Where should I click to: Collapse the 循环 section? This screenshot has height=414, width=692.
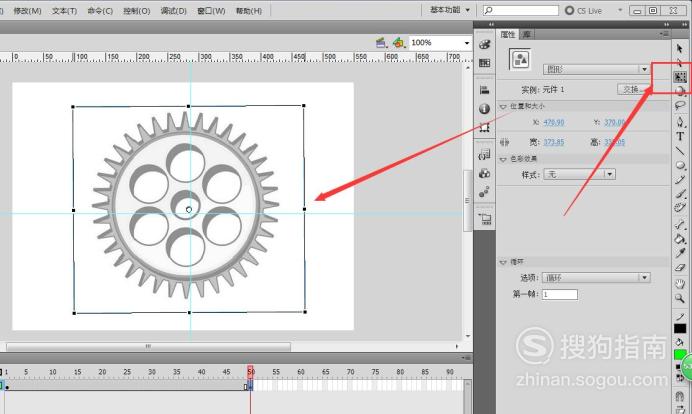503,262
